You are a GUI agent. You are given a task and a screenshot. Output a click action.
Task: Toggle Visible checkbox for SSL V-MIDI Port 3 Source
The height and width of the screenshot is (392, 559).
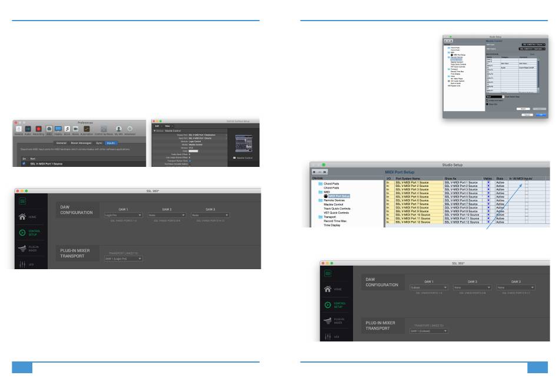488,189
